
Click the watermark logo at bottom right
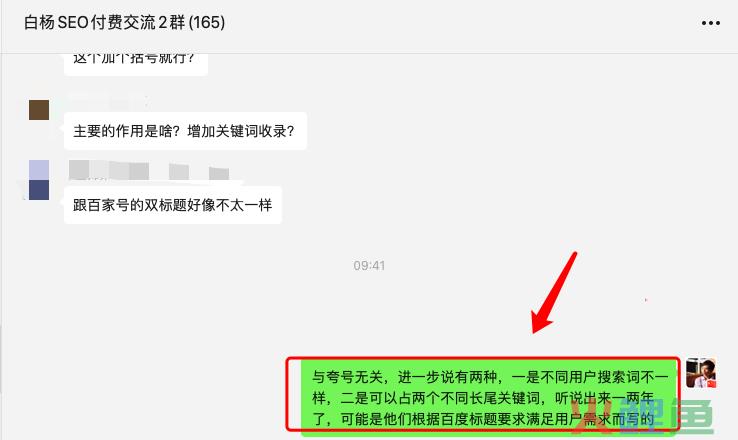click(642, 415)
